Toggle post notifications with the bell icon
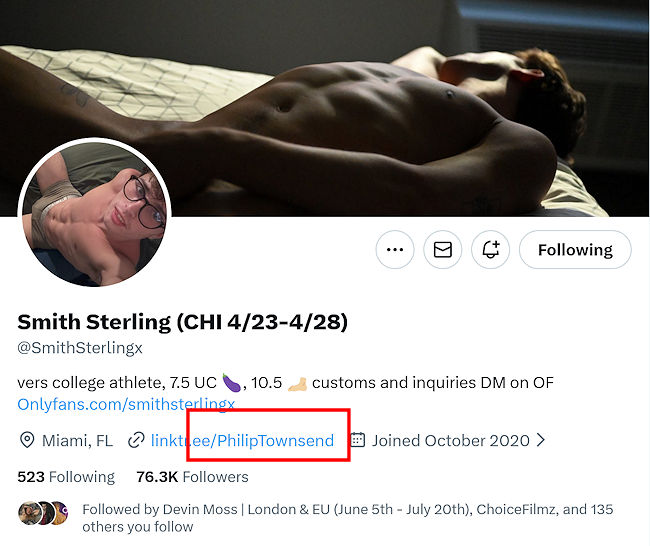 [491, 250]
